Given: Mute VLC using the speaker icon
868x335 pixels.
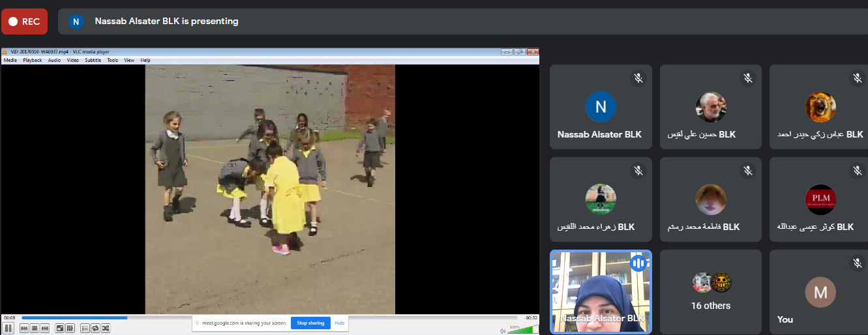Looking at the screenshot, I should [x=502, y=331].
